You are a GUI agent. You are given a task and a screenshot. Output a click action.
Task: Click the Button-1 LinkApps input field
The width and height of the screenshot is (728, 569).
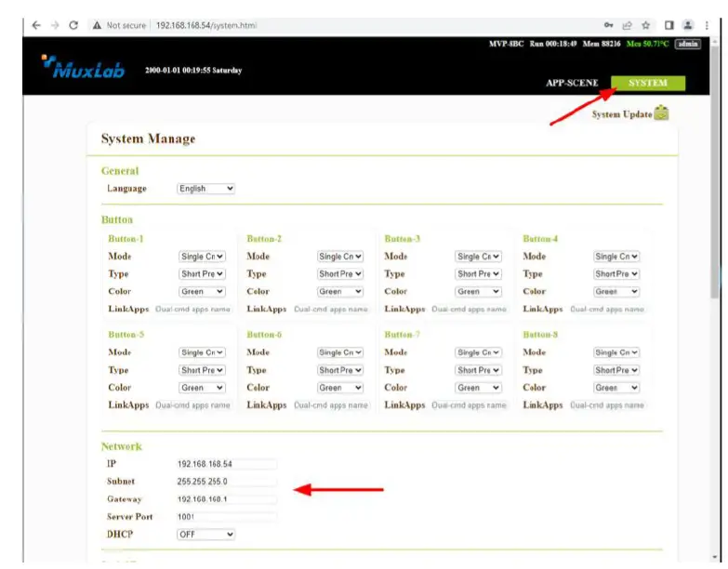[x=192, y=309]
